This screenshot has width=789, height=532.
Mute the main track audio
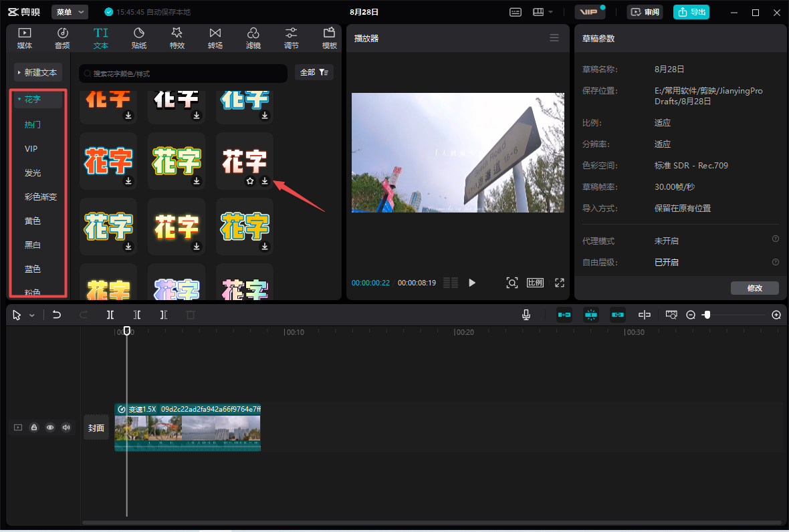(x=66, y=428)
